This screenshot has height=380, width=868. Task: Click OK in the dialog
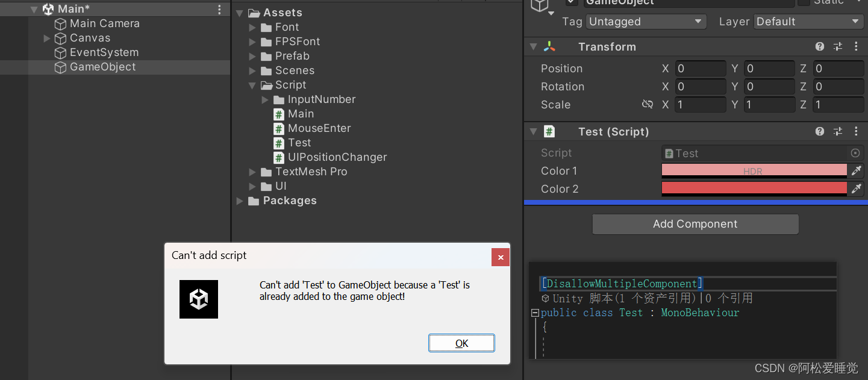(461, 343)
